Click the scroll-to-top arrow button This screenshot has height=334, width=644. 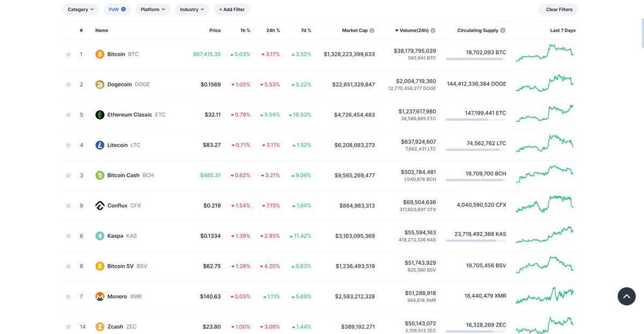click(626, 296)
